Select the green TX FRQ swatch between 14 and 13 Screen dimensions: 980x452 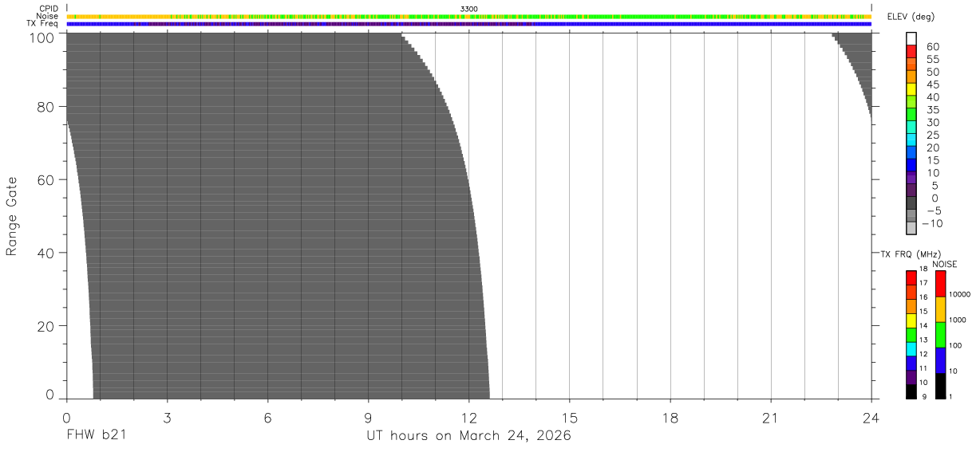point(911,335)
